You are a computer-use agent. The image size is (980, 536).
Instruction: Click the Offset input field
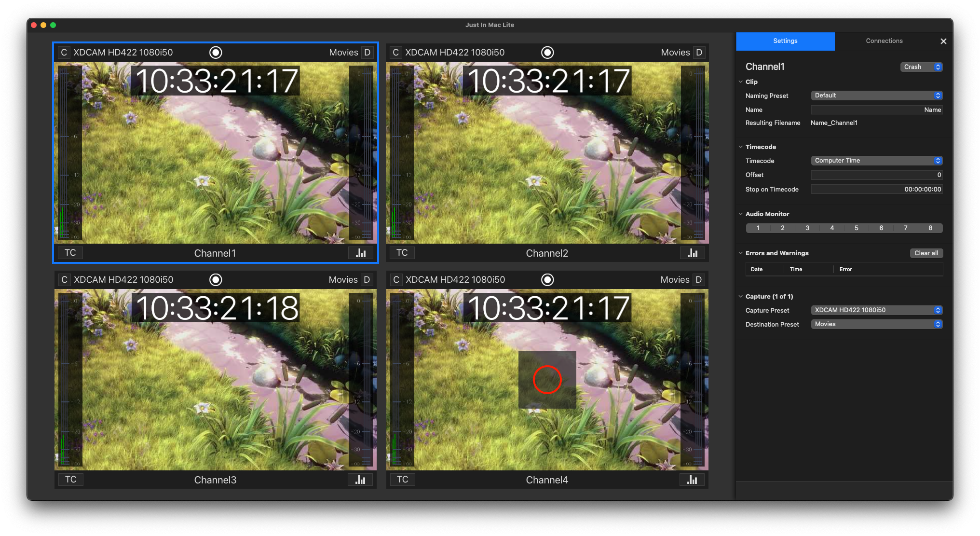[x=877, y=175]
